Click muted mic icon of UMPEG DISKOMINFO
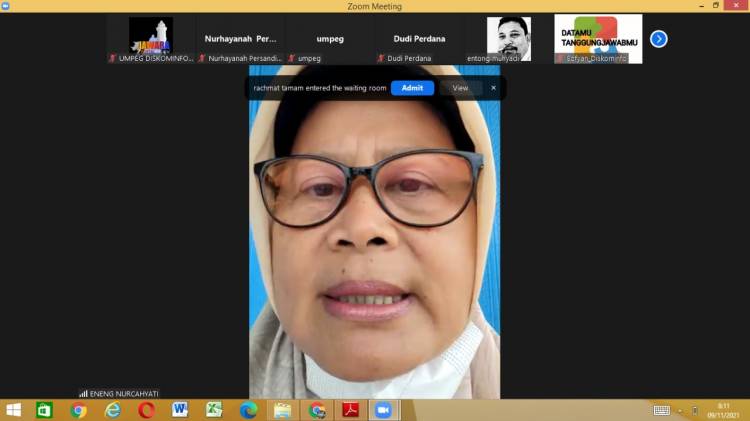This screenshot has height=421, width=750. (x=112, y=58)
